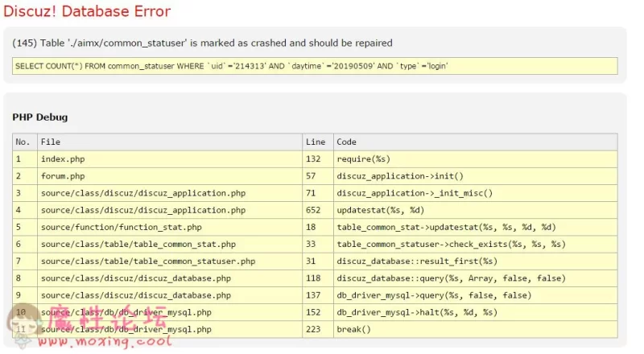Select the error message about crashed table

coord(202,43)
